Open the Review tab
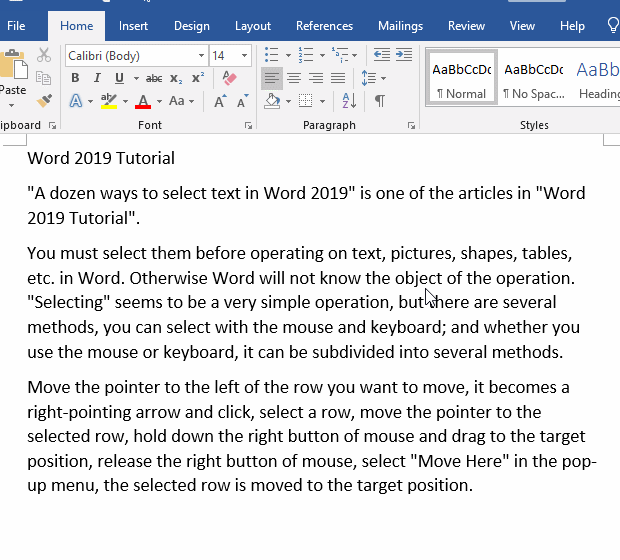 (x=466, y=26)
